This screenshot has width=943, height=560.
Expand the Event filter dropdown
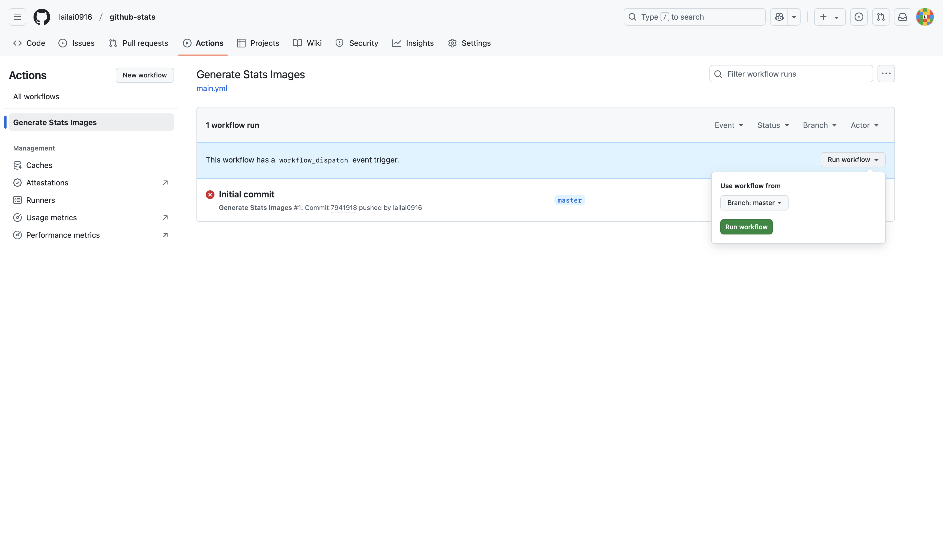tap(729, 125)
